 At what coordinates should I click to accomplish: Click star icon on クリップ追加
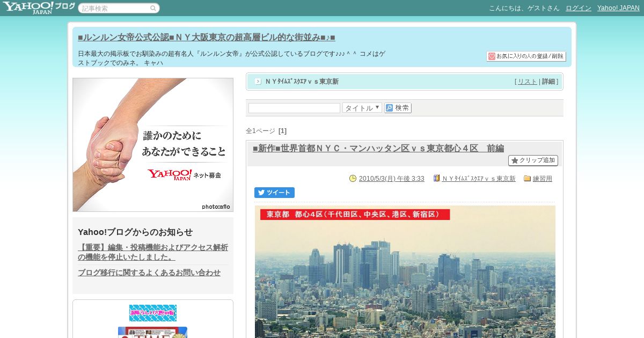[x=514, y=160]
